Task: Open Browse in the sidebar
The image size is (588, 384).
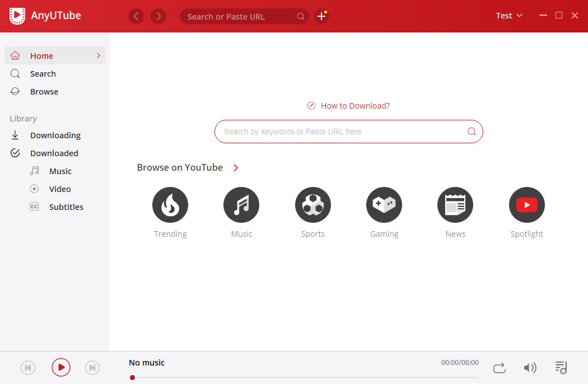Action: pyautogui.click(x=55, y=91)
